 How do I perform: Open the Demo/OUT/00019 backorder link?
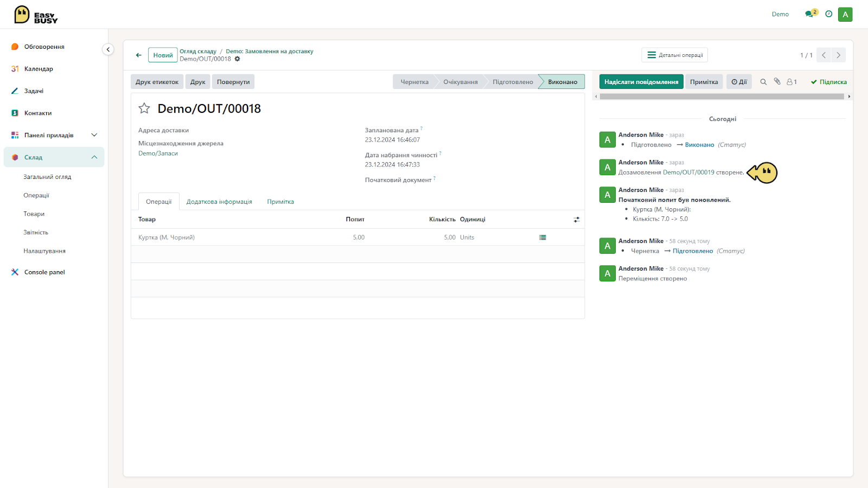pyautogui.click(x=688, y=172)
